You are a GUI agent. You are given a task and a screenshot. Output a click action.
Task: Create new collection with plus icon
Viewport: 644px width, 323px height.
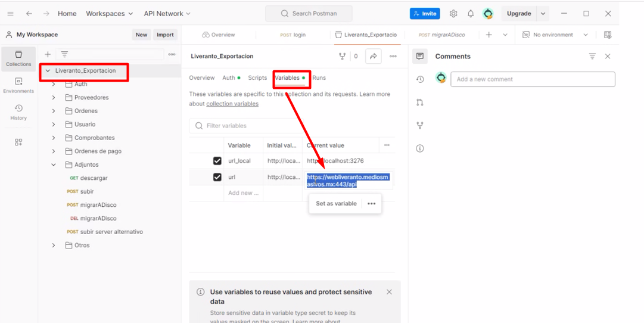click(x=48, y=54)
